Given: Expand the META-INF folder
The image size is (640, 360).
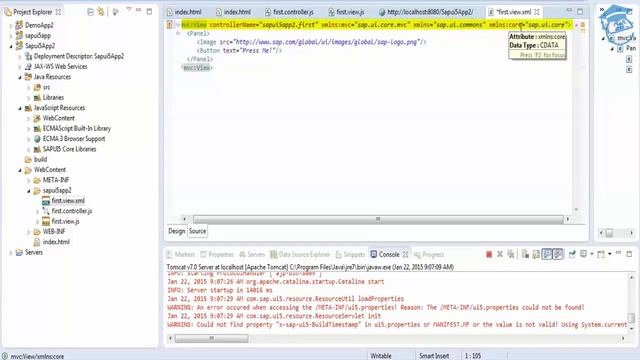Looking at the screenshot, I should click(x=29, y=180).
